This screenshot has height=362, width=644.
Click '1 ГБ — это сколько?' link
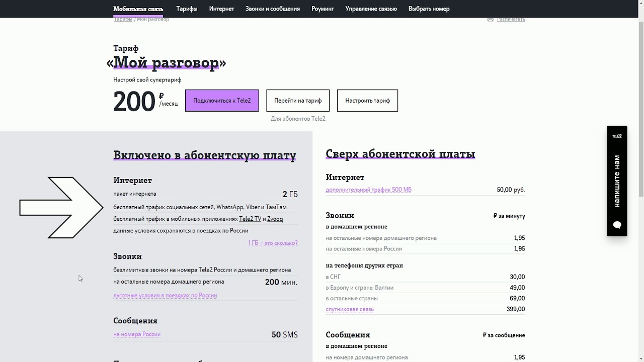pyautogui.click(x=273, y=243)
